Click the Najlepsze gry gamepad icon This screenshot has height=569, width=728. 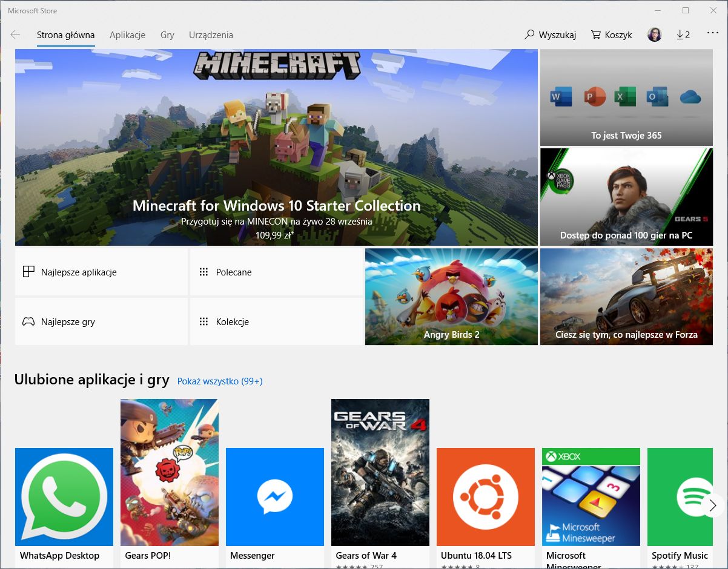tap(28, 321)
